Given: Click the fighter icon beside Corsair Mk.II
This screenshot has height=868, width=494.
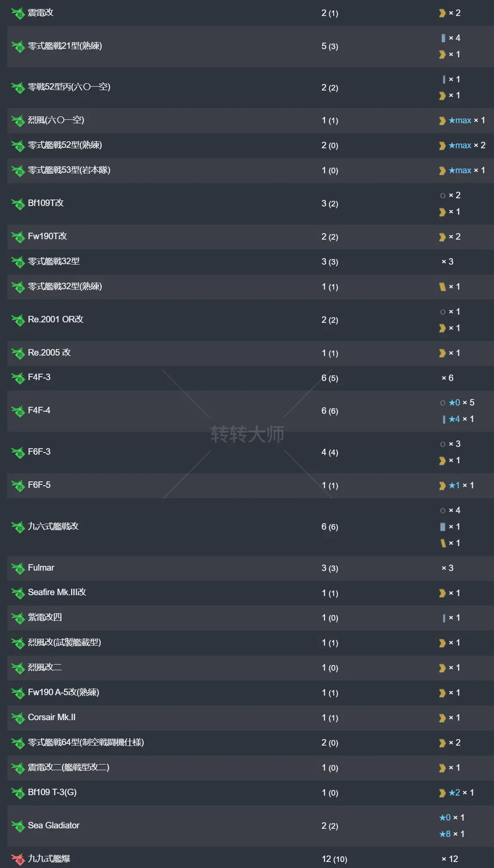Looking at the screenshot, I should [x=17, y=718].
